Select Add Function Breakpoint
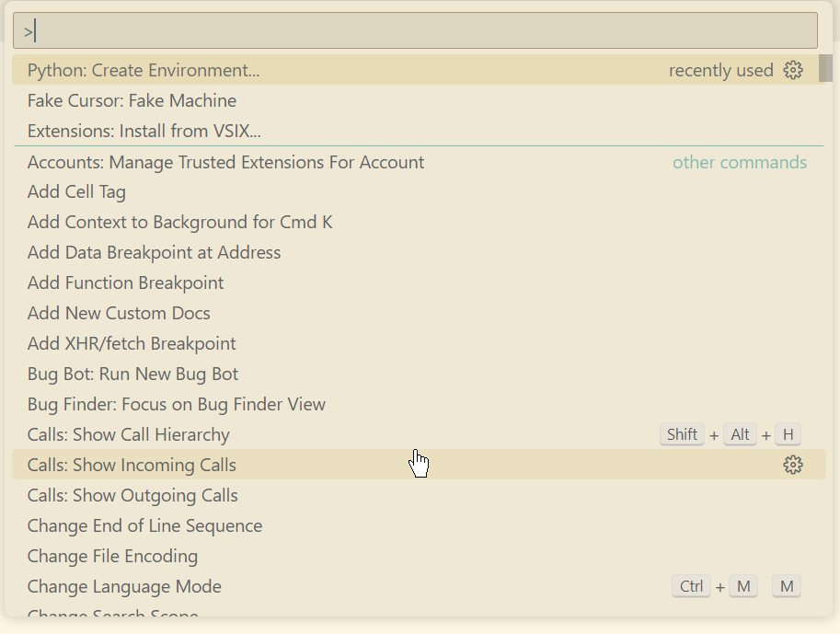840x634 pixels. coord(125,283)
